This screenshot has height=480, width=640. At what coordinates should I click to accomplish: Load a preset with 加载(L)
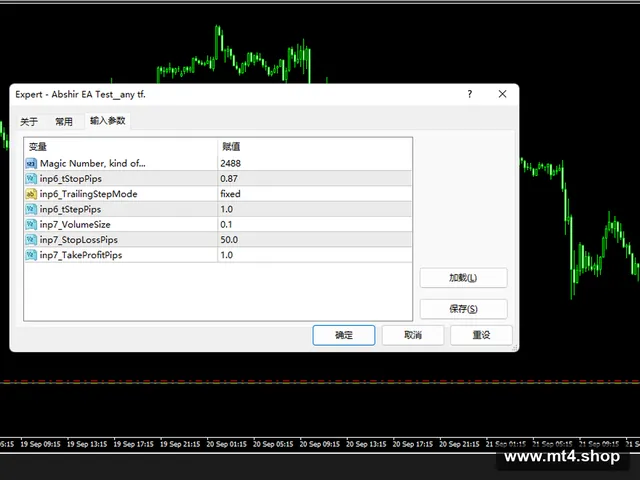463,278
